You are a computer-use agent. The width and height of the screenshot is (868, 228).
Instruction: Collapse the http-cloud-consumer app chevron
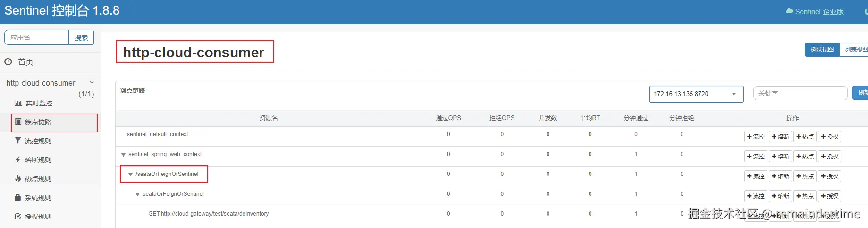tap(92, 82)
